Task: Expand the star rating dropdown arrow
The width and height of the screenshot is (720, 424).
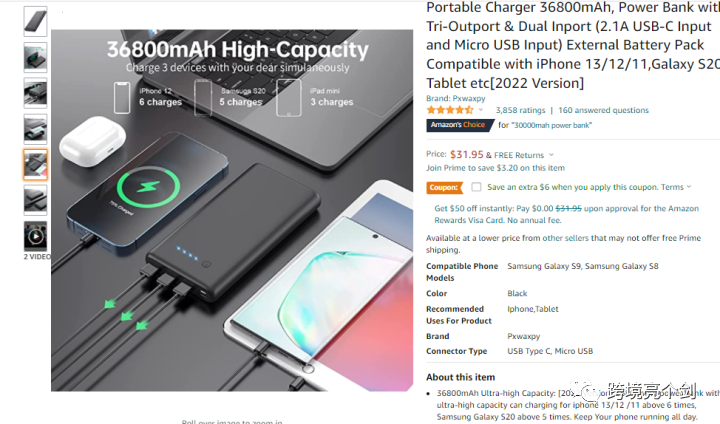Action: (481, 110)
